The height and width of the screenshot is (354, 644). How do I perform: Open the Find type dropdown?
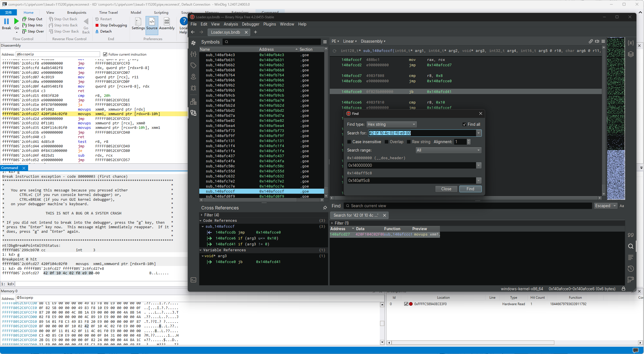391,124
